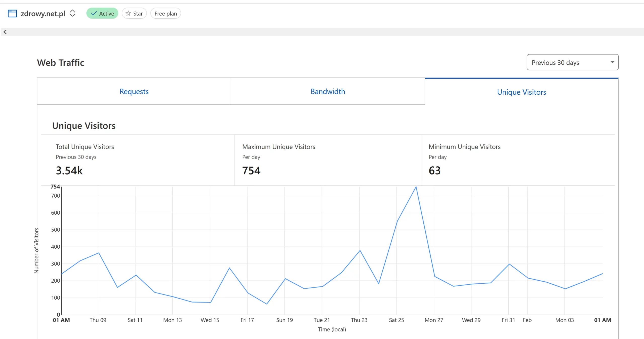Click the gray horizontal bar below the header
The width and height of the screenshot is (644, 339).
pos(322,32)
